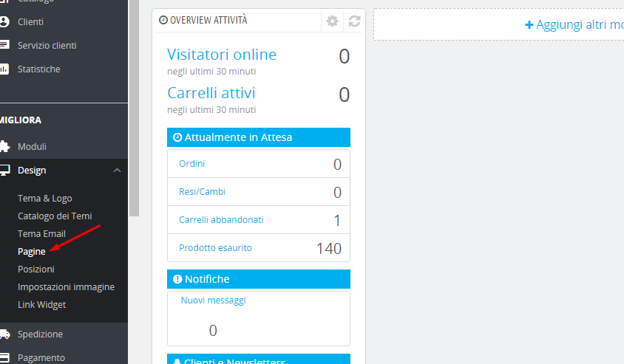Click the Attualmente in Attesa header
This screenshot has width=624, height=364.
pyautogui.click(x=259, y=137)
